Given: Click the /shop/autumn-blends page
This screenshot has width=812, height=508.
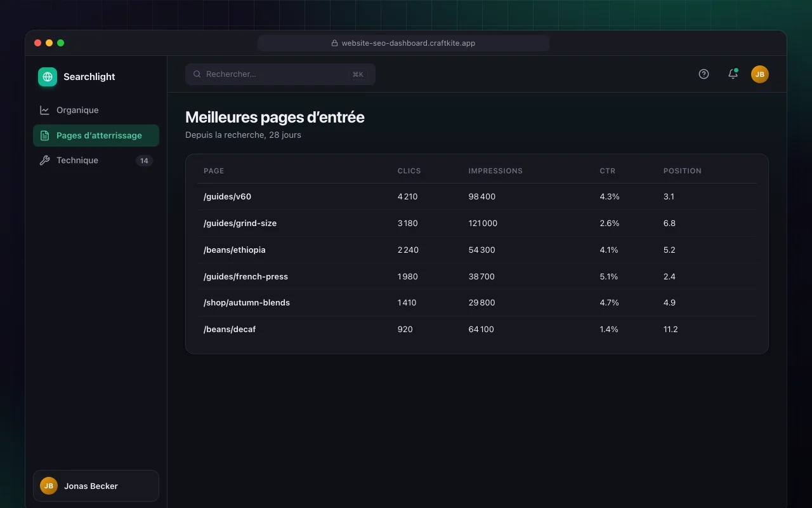Looking at the screenshot, I should coord(247,303).
